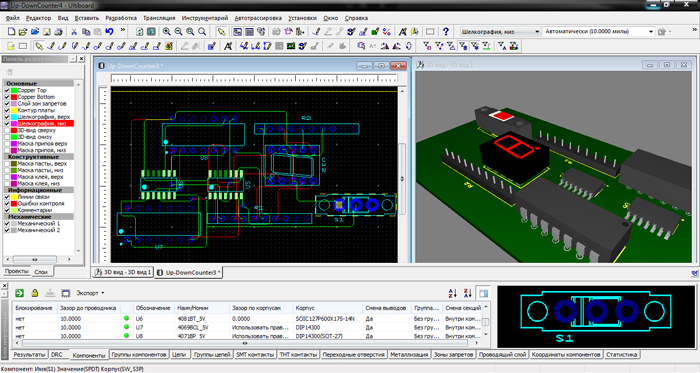Viewport: 700px width, 373px height.
Task: Open the Файл menu
Action: click(x=12, y=18)
